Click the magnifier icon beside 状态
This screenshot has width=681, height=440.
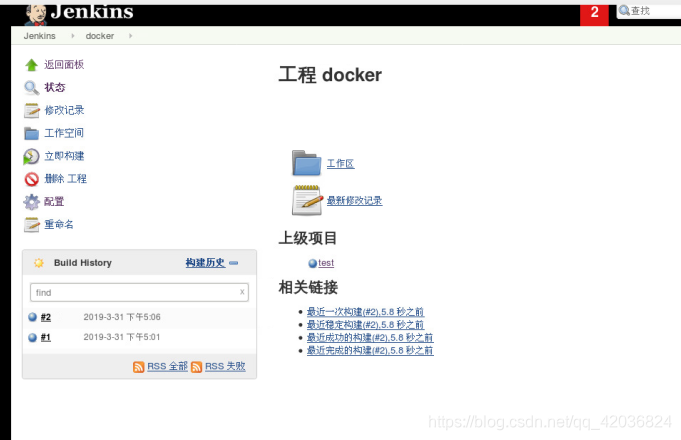coord(31,88)
